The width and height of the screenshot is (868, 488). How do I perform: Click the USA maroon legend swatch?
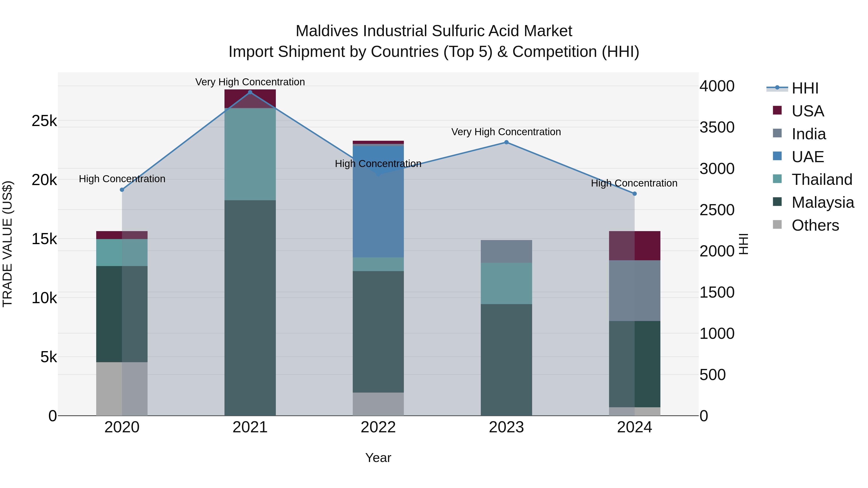777,110
